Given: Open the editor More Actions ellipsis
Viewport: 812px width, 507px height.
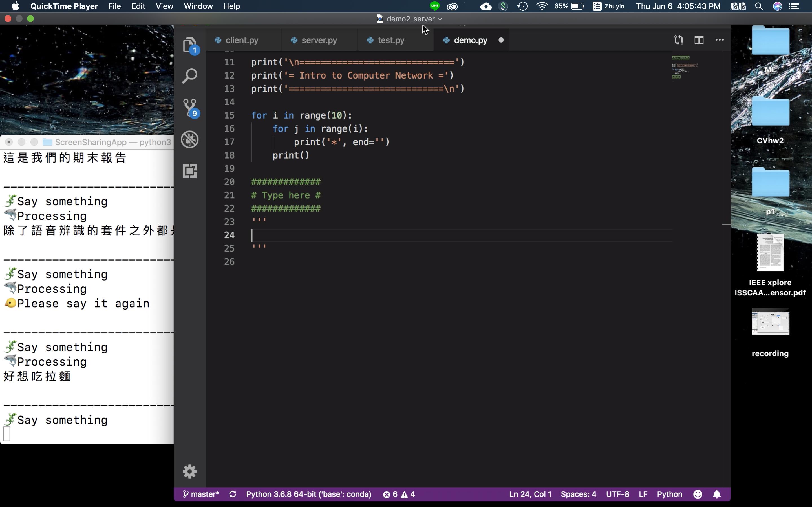Looking at the screenshot, I should point(720,40).
